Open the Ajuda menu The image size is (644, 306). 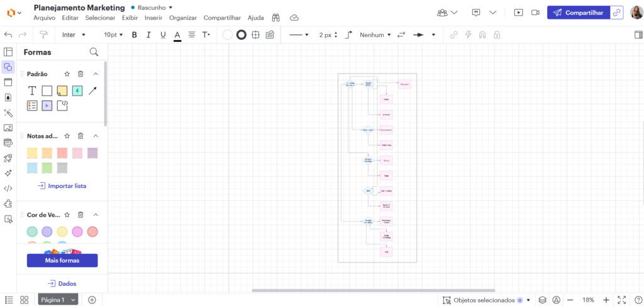click(x=256, y=18)
